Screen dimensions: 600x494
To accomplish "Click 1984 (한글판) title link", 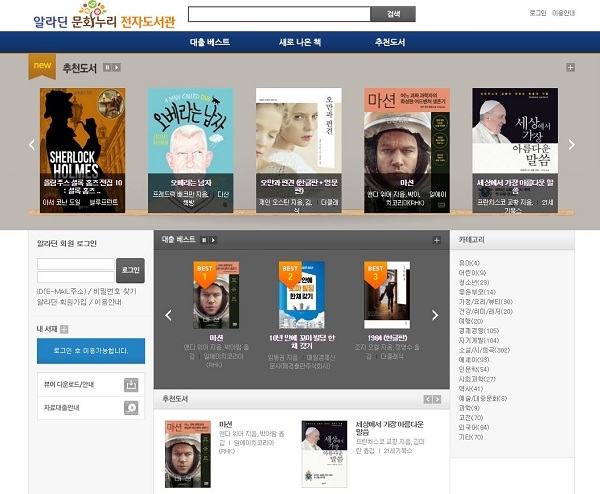I will pos(387,338).
